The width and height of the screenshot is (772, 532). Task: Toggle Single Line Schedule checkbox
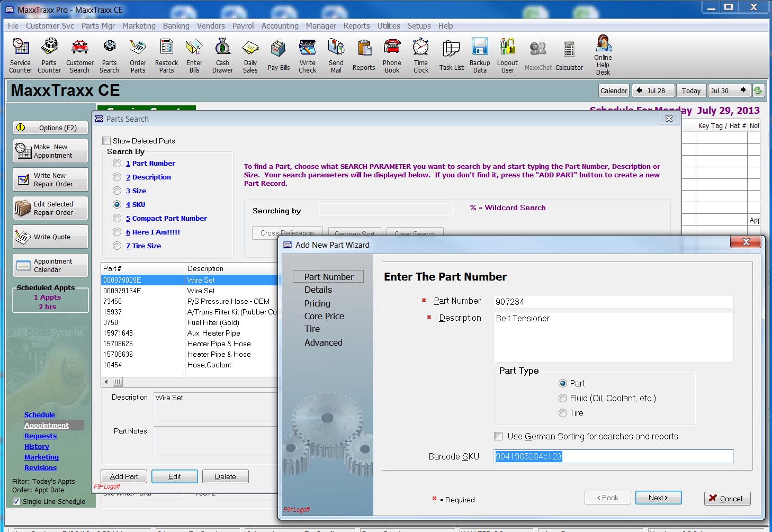pyautogui.click(x=16, y=501)
